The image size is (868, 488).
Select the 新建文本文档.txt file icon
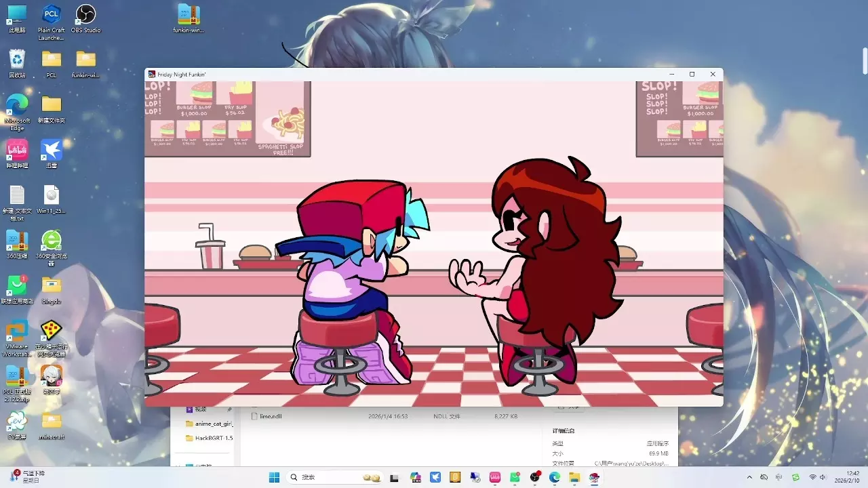(x=17, y=203)
